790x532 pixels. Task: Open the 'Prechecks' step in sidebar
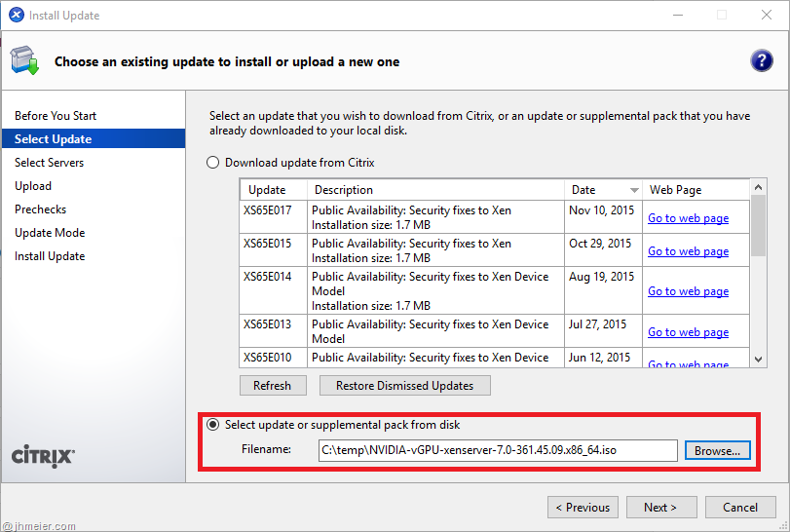[x=41, y=209]
